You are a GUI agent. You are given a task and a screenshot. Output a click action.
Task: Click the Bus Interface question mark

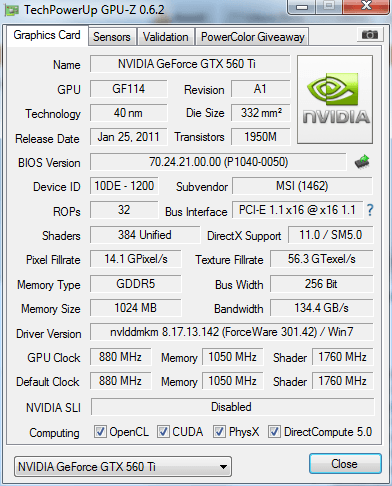pos(370,210)
